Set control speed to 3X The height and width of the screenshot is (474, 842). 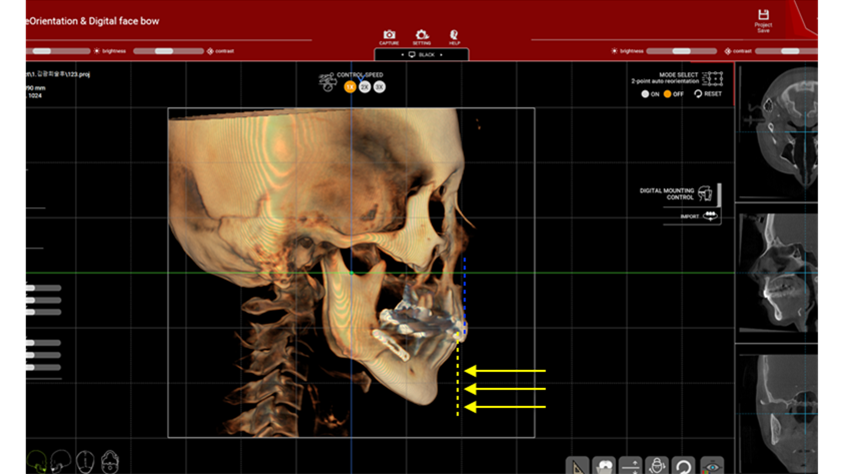pos(380,87)
